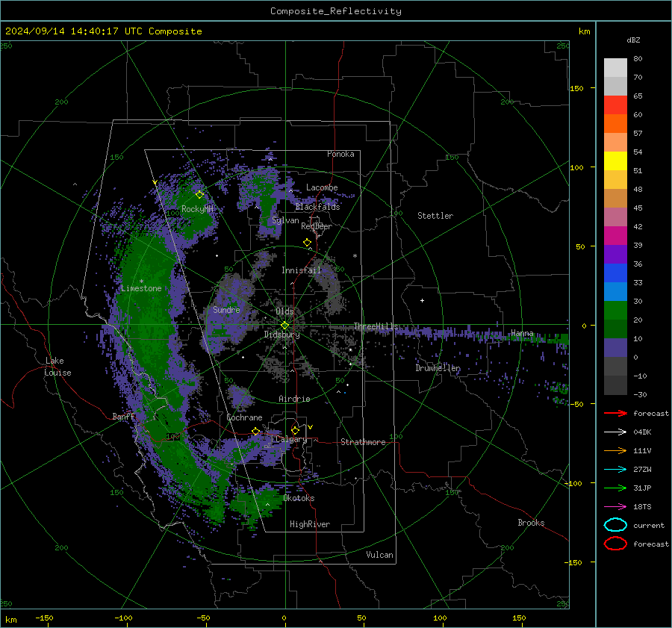Screen dimensions: 672x628
Task: Click the 39 dBZ purple color swatch
Action: pyautogui.click(x=615, y=254)
